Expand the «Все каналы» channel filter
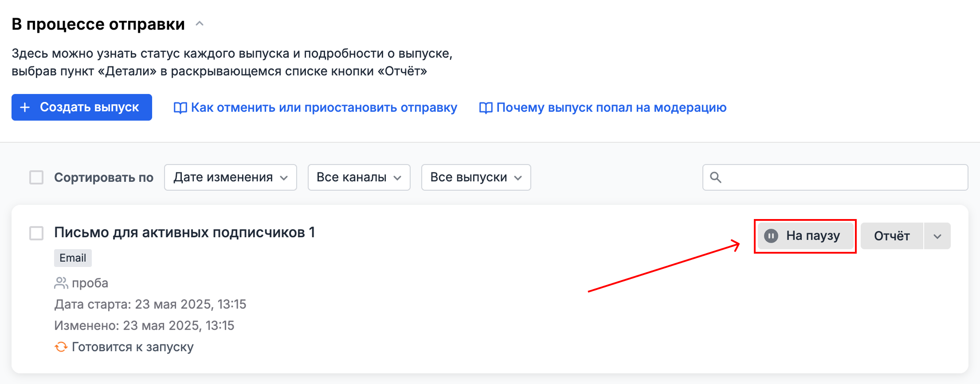Viewport: 980px width, 384px height. click(x=359, y=177)
